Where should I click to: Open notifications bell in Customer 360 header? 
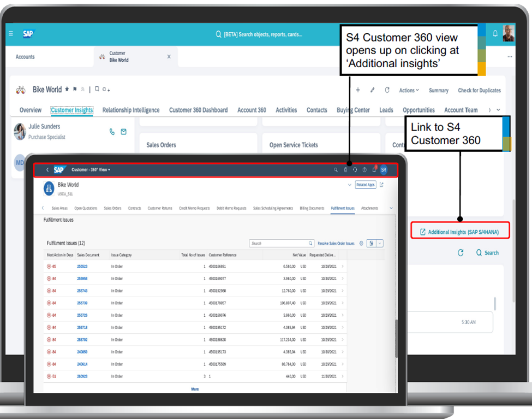tap(374, 169)
